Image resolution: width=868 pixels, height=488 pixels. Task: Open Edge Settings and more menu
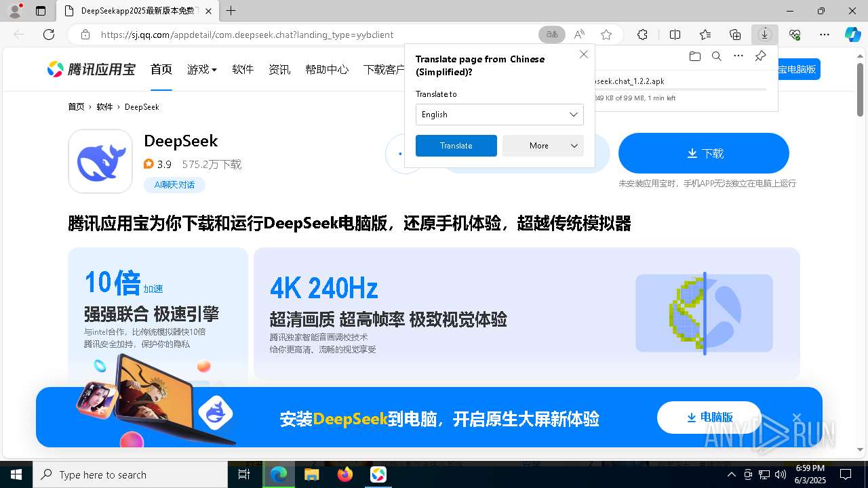click(825, 35)
